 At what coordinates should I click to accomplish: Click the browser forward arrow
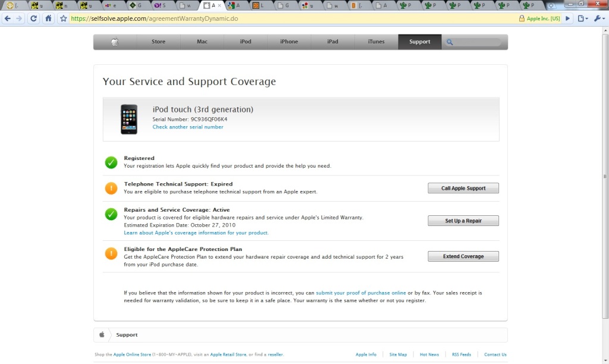[x=20, y=18]
